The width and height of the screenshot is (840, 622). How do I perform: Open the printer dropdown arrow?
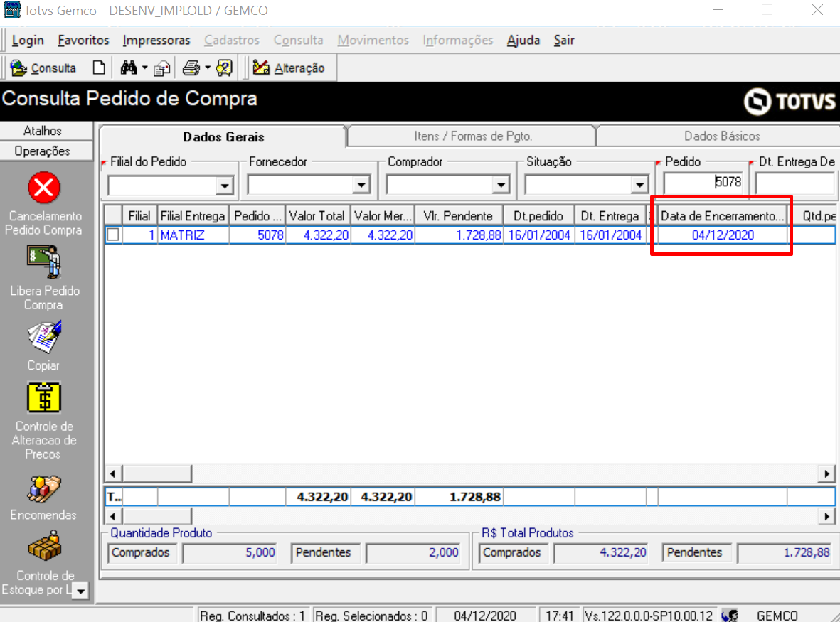pos(208,68)
